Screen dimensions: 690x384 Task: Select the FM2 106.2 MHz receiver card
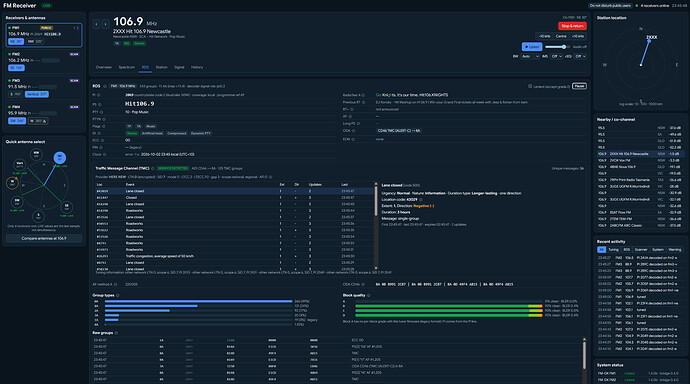click(x=44, y=62)
